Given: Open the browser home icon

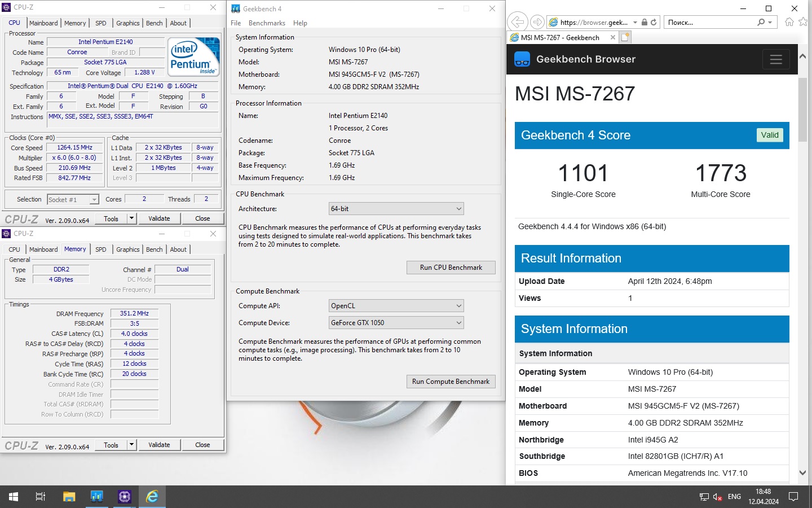Looking at the screenshot, I should [789, 22].
